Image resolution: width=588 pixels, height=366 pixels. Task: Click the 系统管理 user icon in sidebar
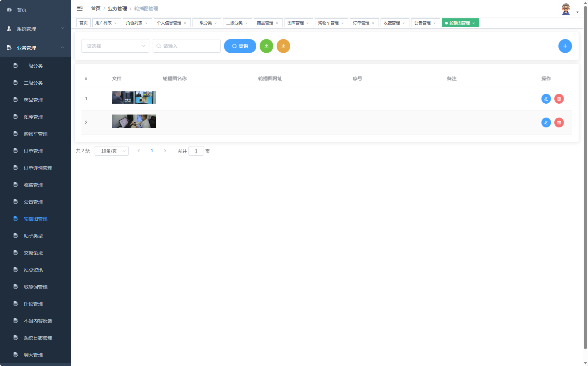pyautogui.click(x=8, y=29)
